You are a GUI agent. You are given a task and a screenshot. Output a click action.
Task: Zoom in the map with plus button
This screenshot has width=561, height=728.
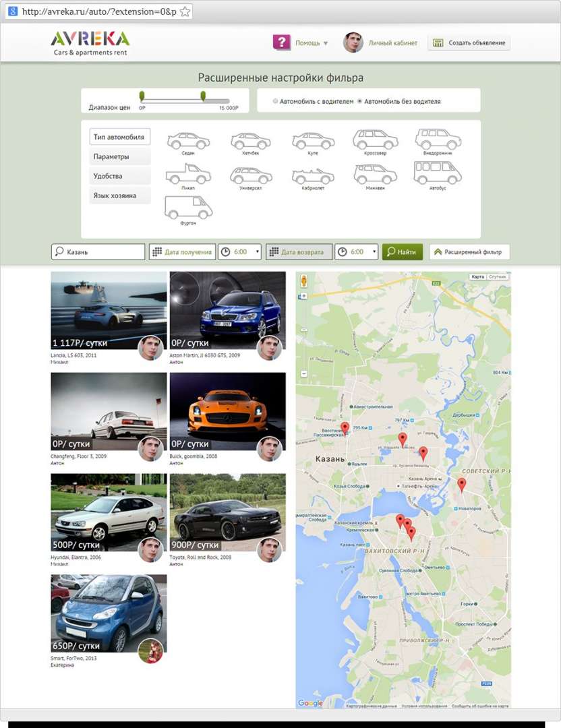coord(303,296)
